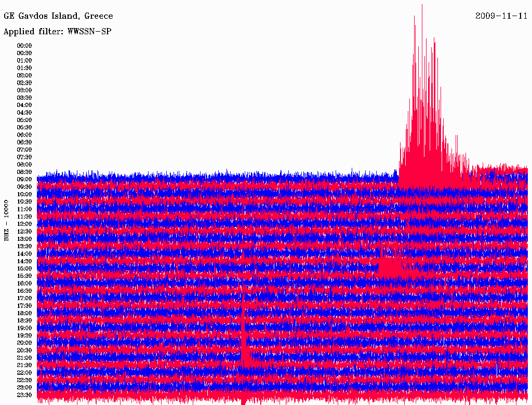
Task: Click the 17:00 time label
Action: tap(24, 299)
